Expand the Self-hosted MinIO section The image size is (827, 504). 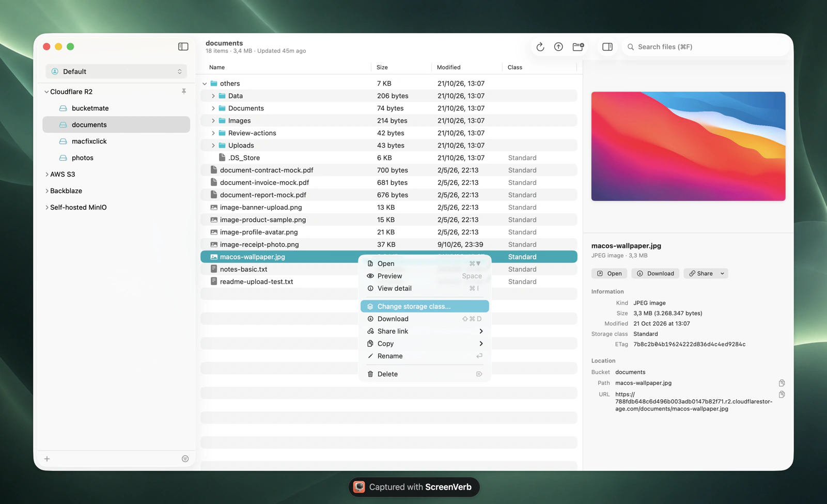coord(46,207)
